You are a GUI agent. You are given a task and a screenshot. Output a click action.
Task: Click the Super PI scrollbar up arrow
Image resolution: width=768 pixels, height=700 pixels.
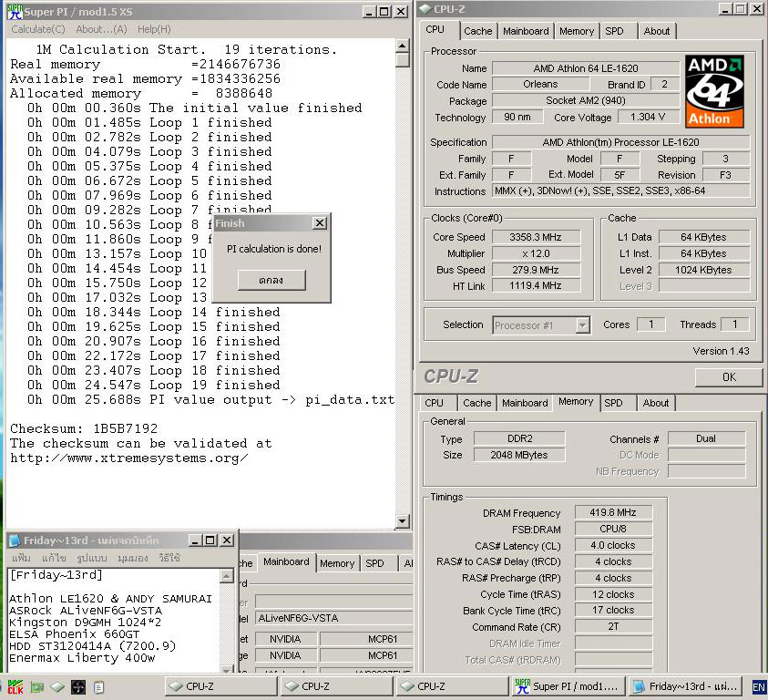click(x=402, y=46)
